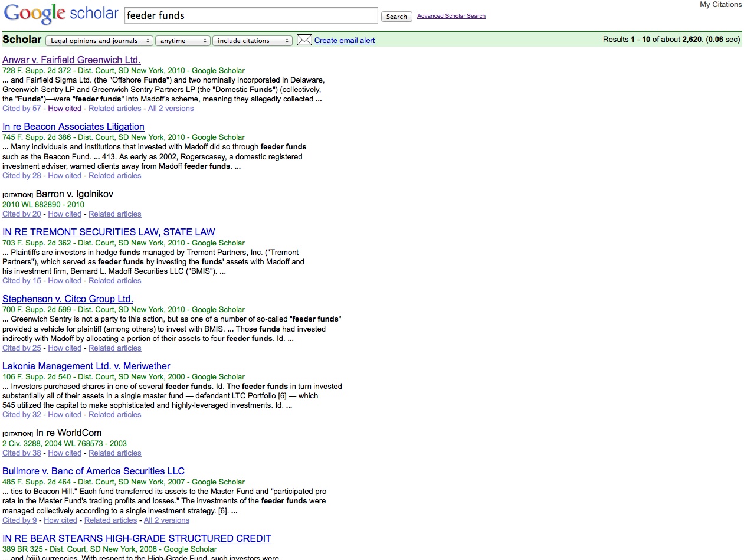Expand the anytime date dropdown
744x560 pixels.
coord(183,41)
